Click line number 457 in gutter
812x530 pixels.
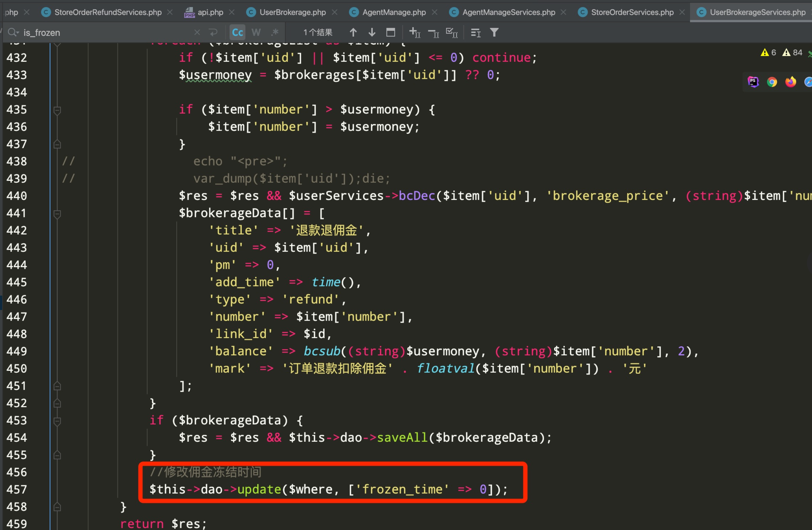click(17, 490)
